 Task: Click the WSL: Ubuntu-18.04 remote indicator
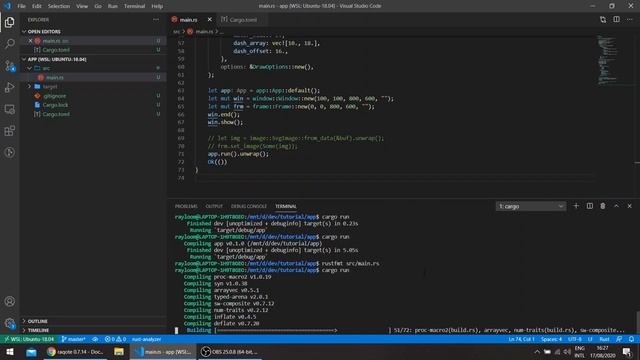[x=29, y=339]
